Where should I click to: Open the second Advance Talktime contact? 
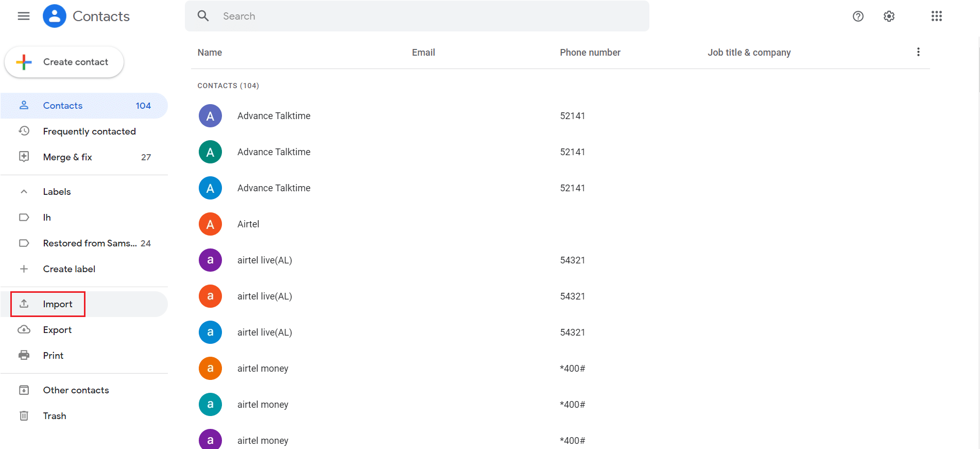274,152
